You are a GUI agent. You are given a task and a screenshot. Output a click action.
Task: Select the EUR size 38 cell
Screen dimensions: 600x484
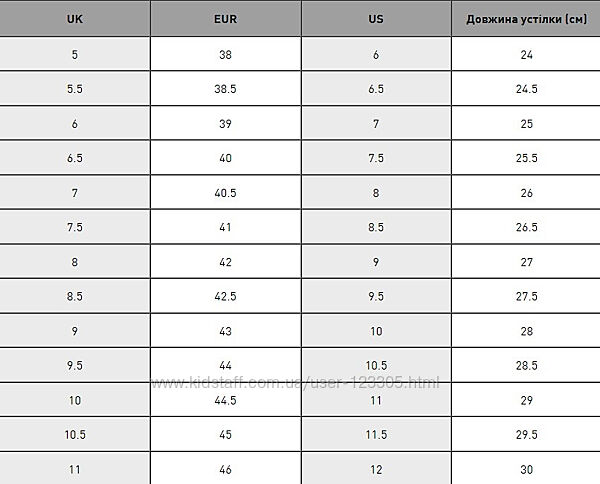click(x=225, y=54)
